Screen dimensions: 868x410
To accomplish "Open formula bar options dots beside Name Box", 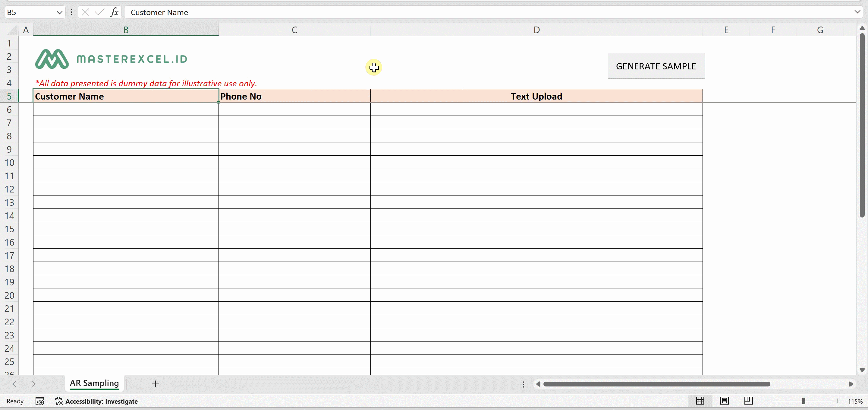I will 71,12.
